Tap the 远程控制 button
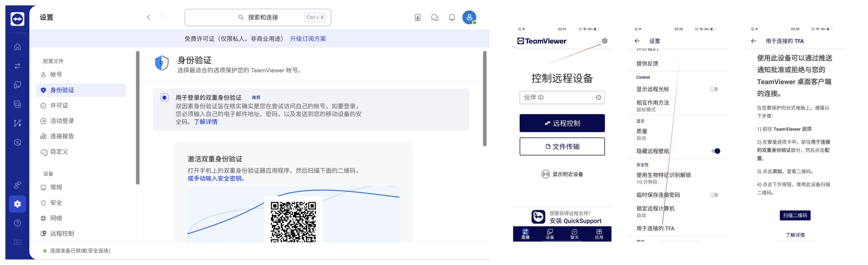Image resolution: width=868 pixels, height=265 pixels. click(x=562, y=123)
